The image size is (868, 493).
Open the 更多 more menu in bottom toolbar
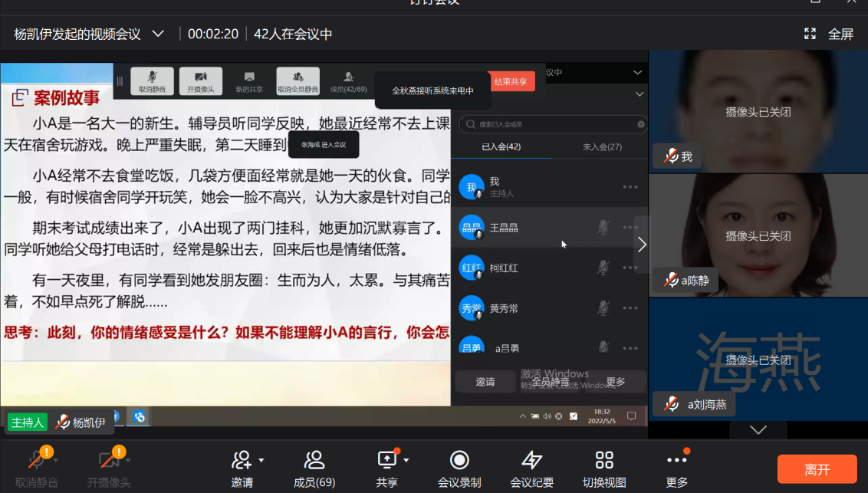tap(676, 468)
